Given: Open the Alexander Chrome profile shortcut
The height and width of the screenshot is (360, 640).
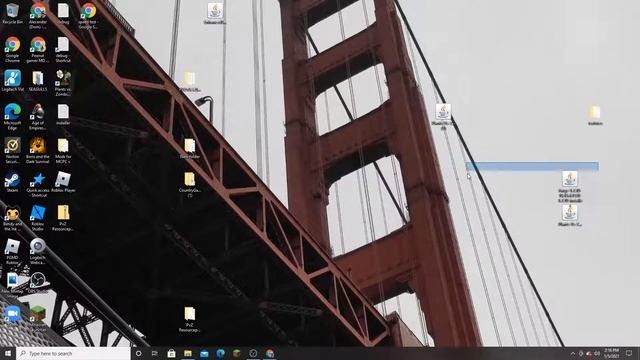Looking at the screenshot, I should 38,16.
